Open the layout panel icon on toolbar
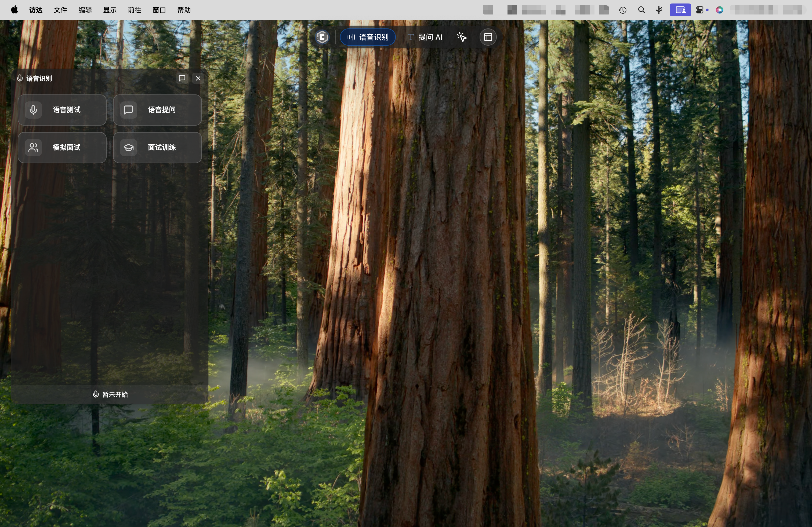Image resolution: width=812 pixels, height=527 pixels. click(x=488, y=37)
